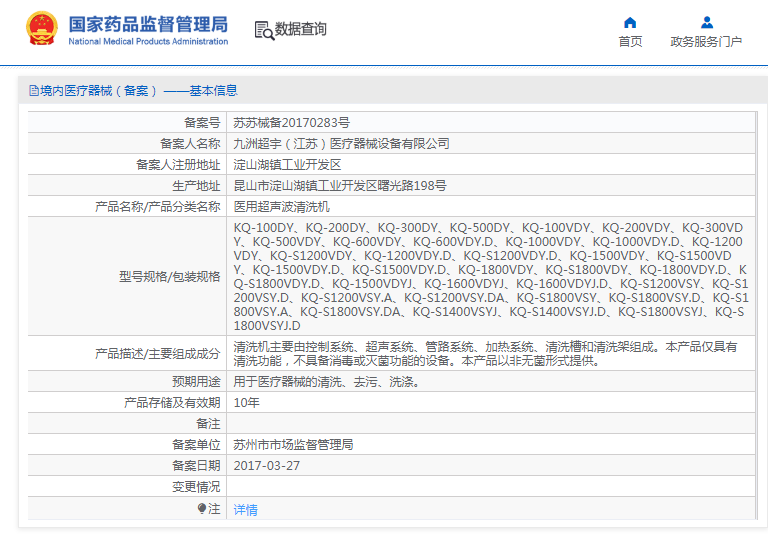Viewport: 768px width, 537px height.
Task: Select 苏州市市场监督管理局 filing authority
Action: [293, 444]
